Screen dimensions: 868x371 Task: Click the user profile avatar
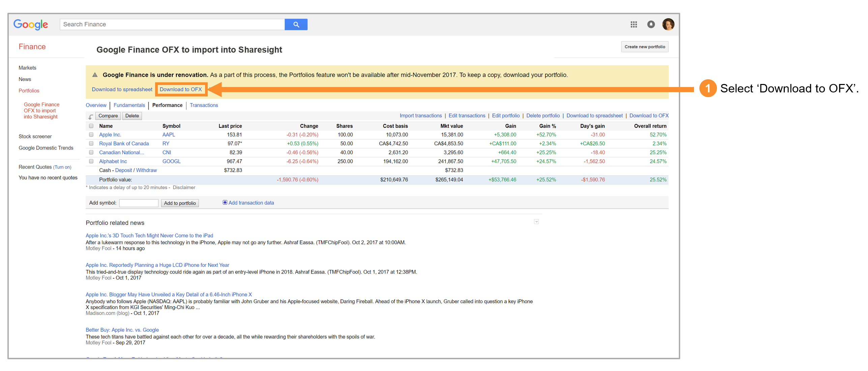pyautogui.click(x=668, y=24)
